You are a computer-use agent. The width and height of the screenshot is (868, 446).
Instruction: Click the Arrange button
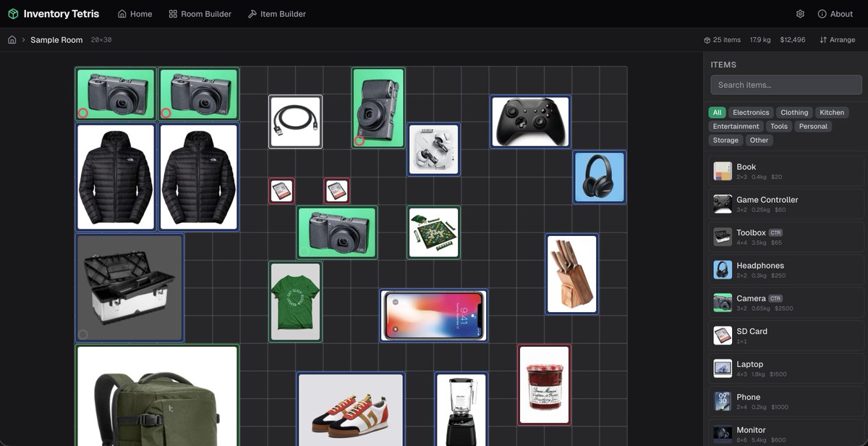(x=838, y=40)
